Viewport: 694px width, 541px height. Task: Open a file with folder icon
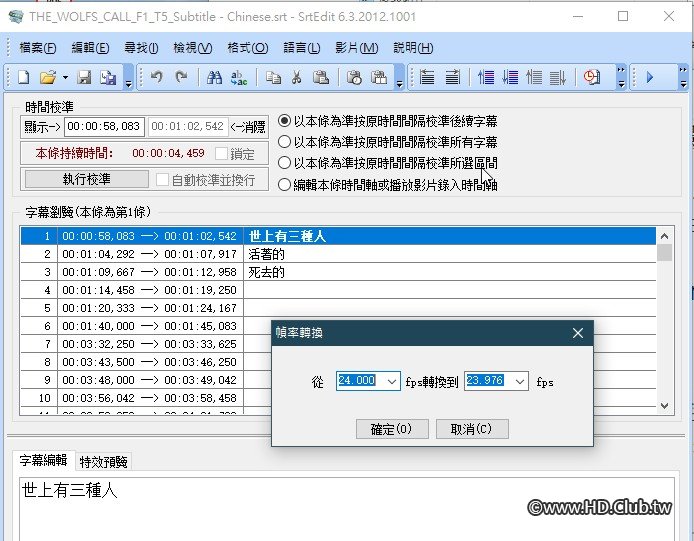point(48,77)
